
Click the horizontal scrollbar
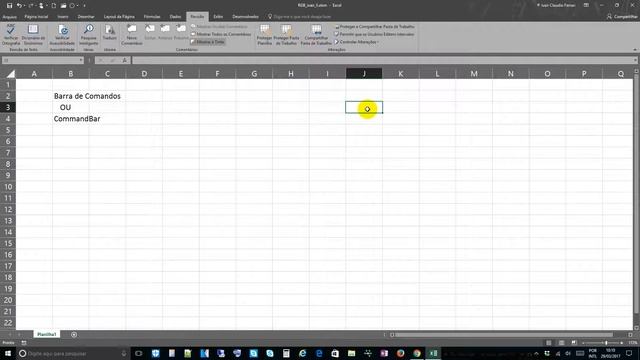tap(503, 335)
